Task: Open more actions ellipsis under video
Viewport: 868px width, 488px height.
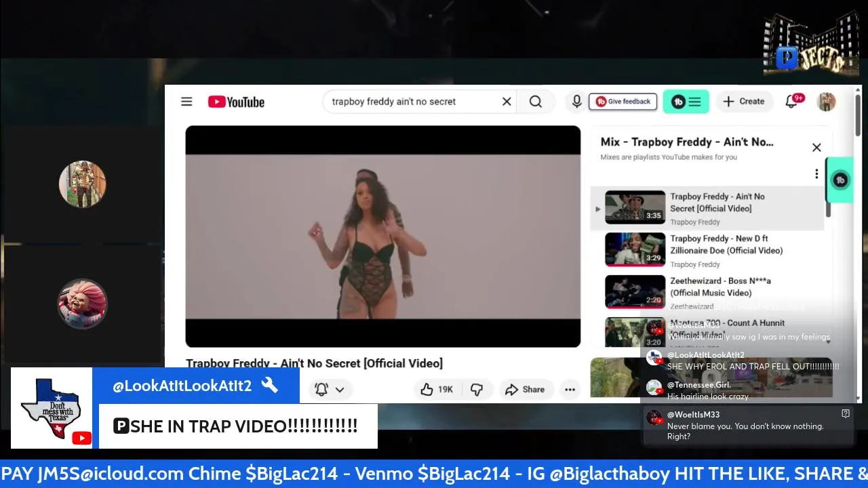Action: [x=570, y=389]
